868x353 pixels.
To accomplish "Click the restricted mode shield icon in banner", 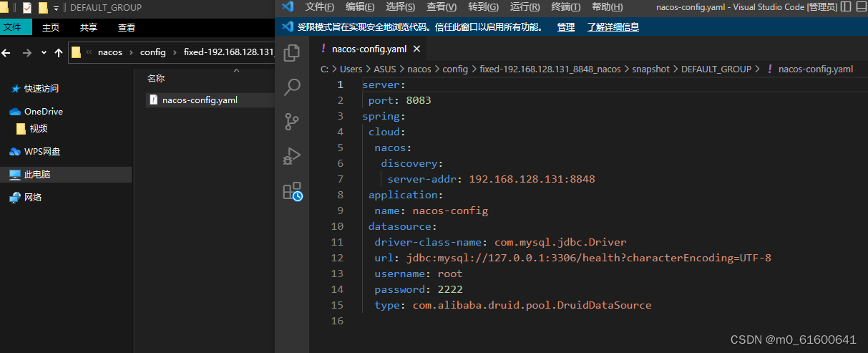I will point(288,26).
